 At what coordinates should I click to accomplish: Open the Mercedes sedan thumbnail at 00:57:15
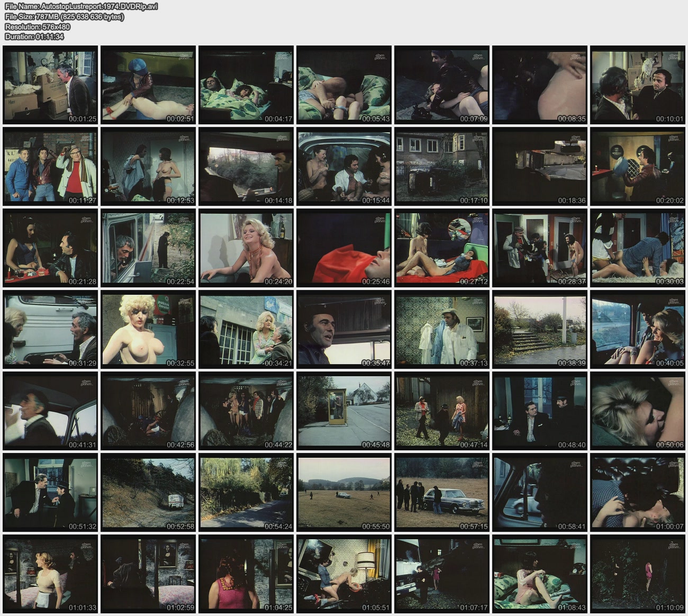[442, 493]
